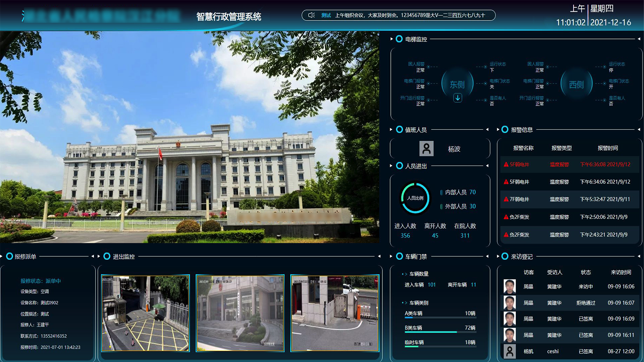Image resolution: width=644 pixels, height=362 pixels.
Task: Click alarm icon on 下午2:50:06 row
Action: [506, 217]
